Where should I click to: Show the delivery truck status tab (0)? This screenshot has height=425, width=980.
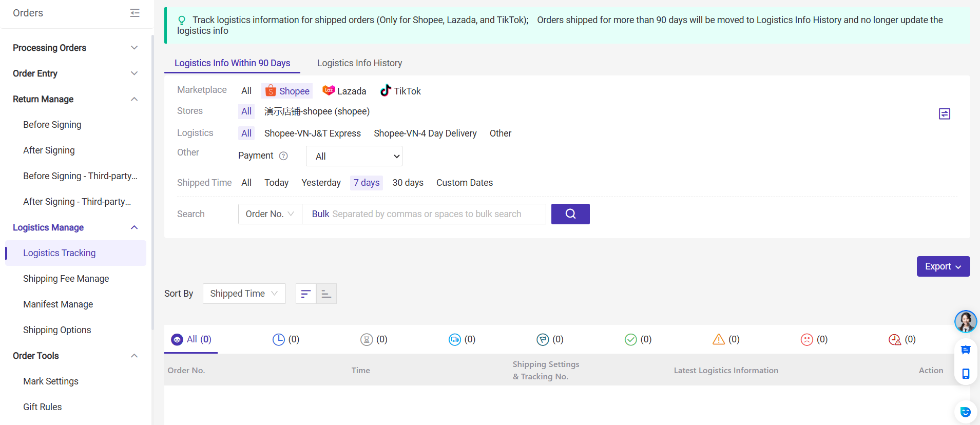point(462,339)
